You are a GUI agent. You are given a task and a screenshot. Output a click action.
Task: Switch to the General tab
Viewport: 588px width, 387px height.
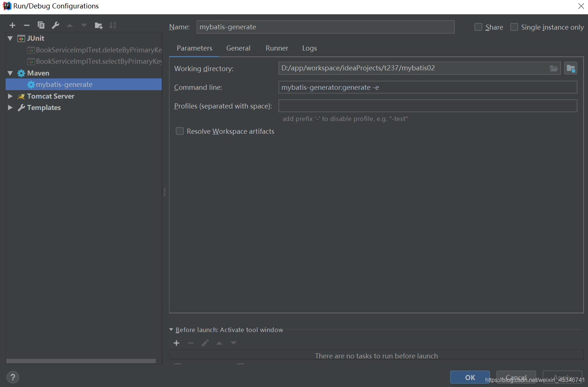point(238,48)
